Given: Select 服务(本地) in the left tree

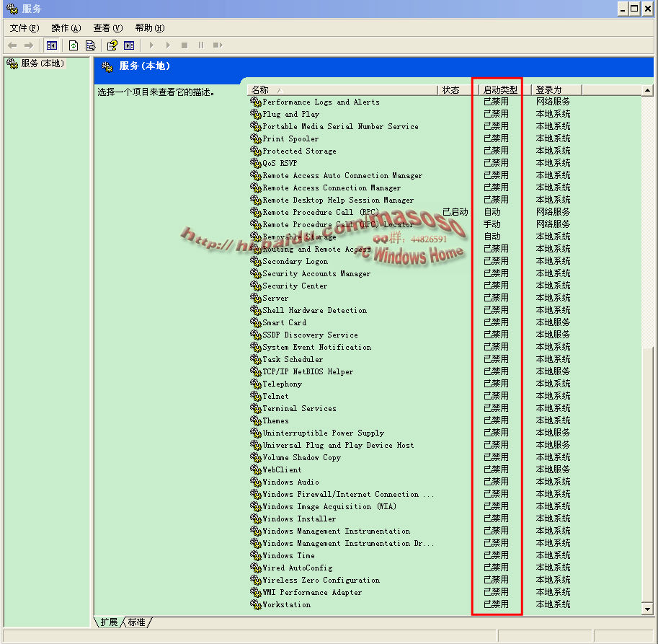Looking at the screenshot, I should [42, 63].
